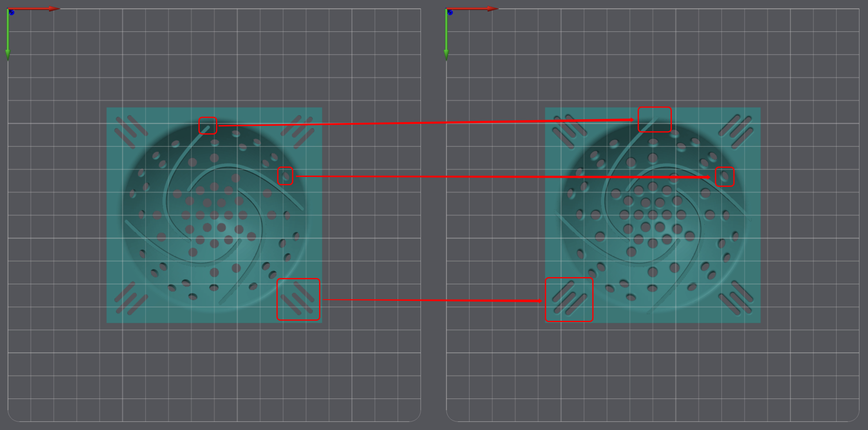Click the top-right corner slots of right model
The image size is (868, 430).
coord(735,131)
